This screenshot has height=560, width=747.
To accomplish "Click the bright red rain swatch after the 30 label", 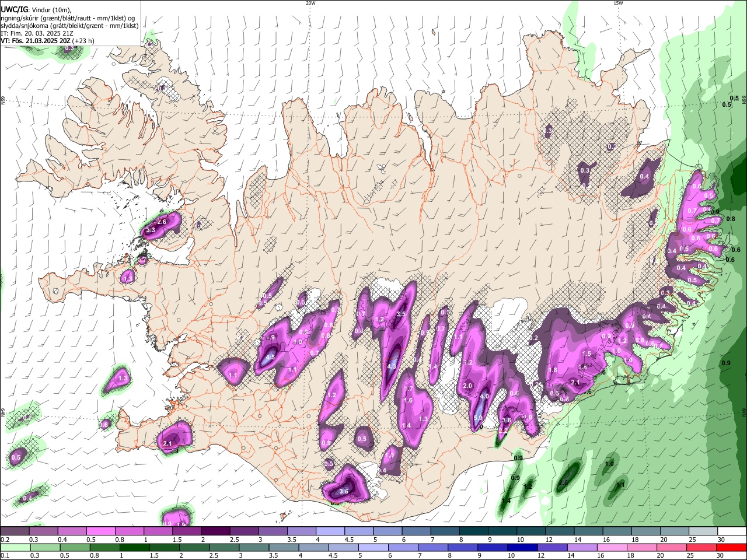I will 732,548.
